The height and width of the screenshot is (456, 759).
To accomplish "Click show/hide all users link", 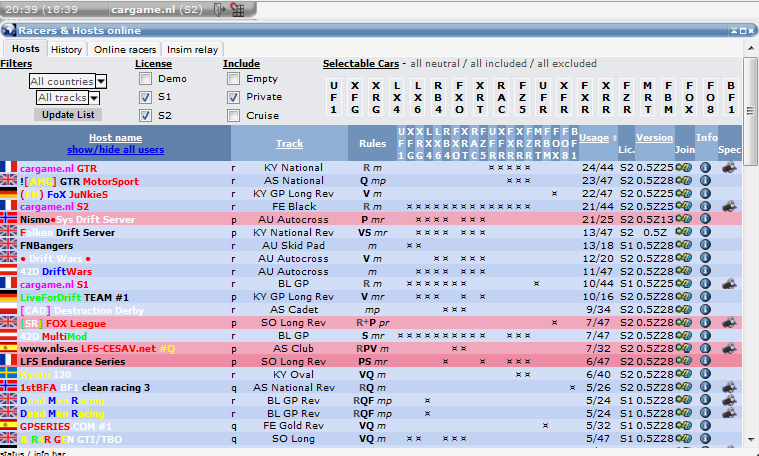I will pos(115,150).
